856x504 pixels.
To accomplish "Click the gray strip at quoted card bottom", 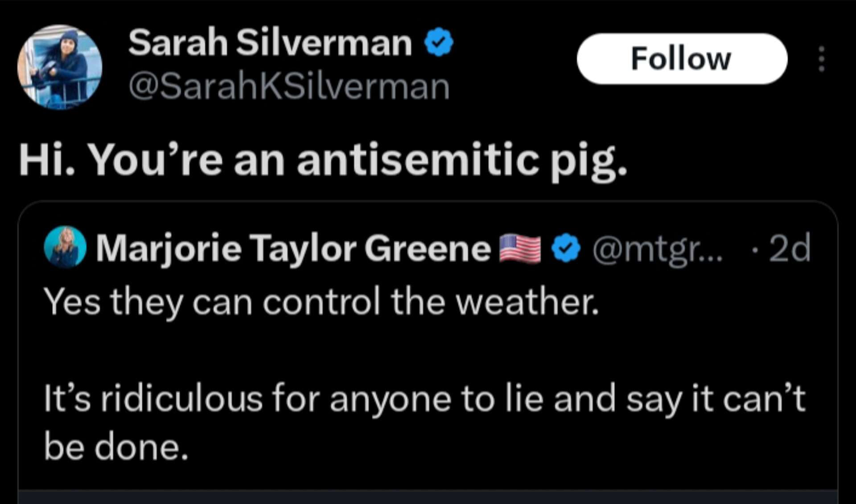I will [428, 497].
